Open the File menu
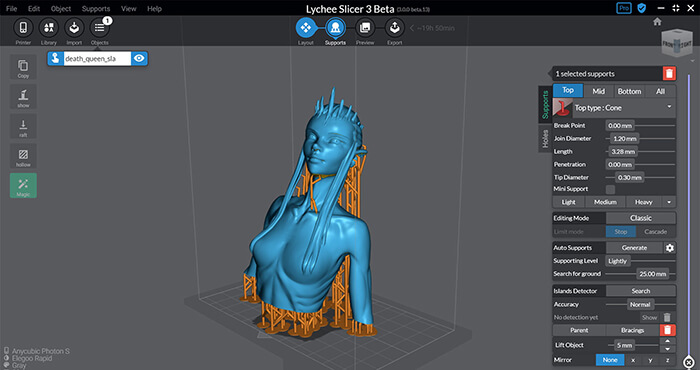Screen dimensions: 700x370 [11, 8]
